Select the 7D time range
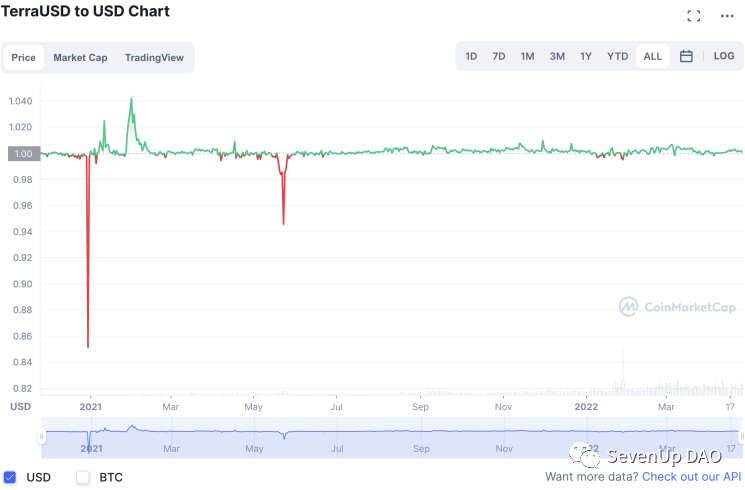The image size is (745, 490). pyautogui.click(x=498, y=57)
